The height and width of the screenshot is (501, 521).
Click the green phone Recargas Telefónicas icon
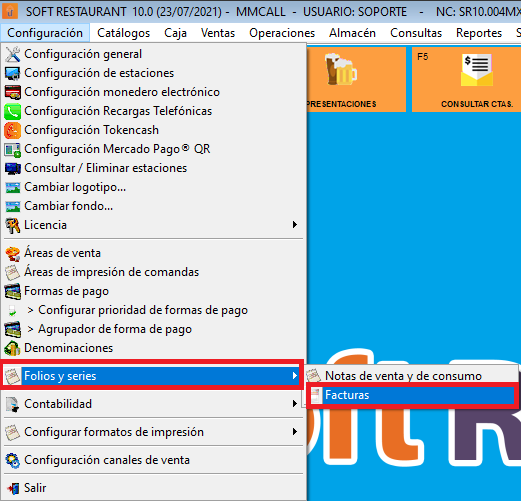pyautogui.click(x=13, y=111)
